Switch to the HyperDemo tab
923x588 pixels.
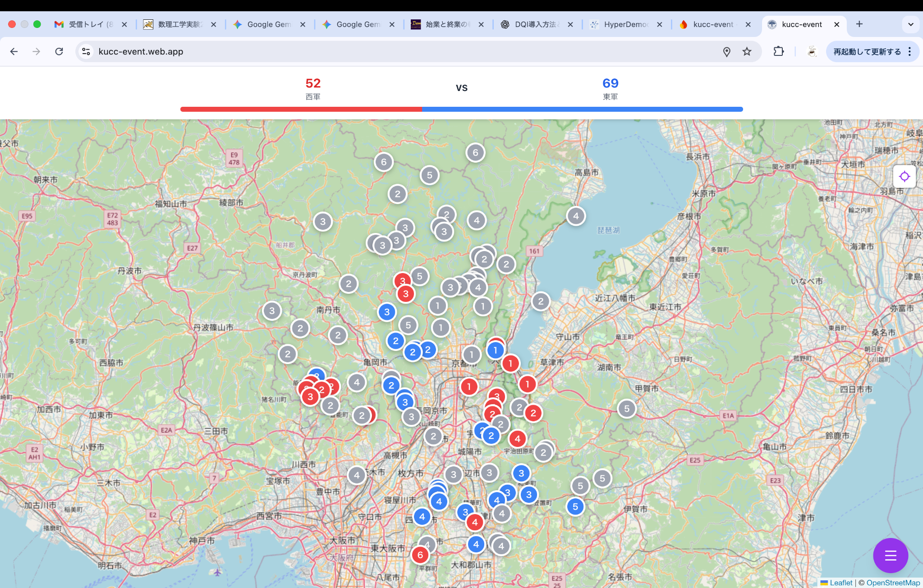[x=625, y=24]
